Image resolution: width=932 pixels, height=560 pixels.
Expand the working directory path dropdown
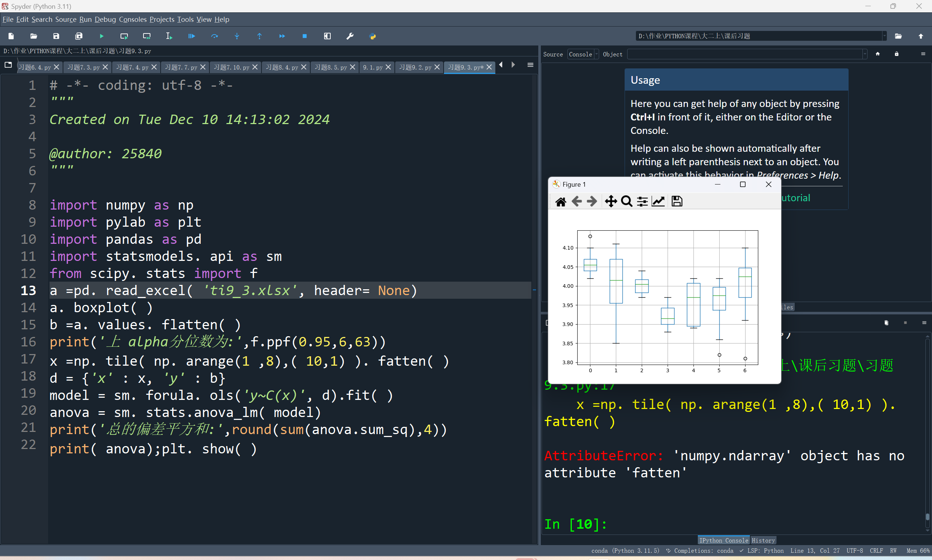[x=884, y=36]
